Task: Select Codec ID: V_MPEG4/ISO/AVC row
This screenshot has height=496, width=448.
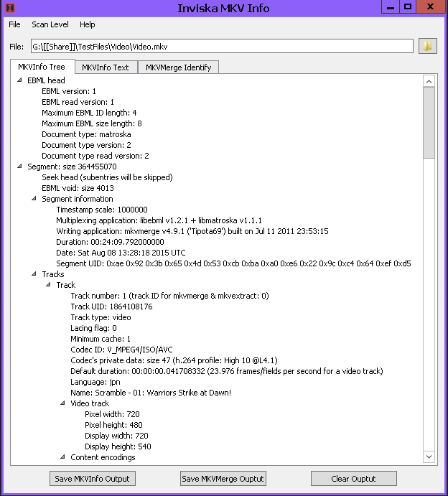Action: click(x=122, y=350)
